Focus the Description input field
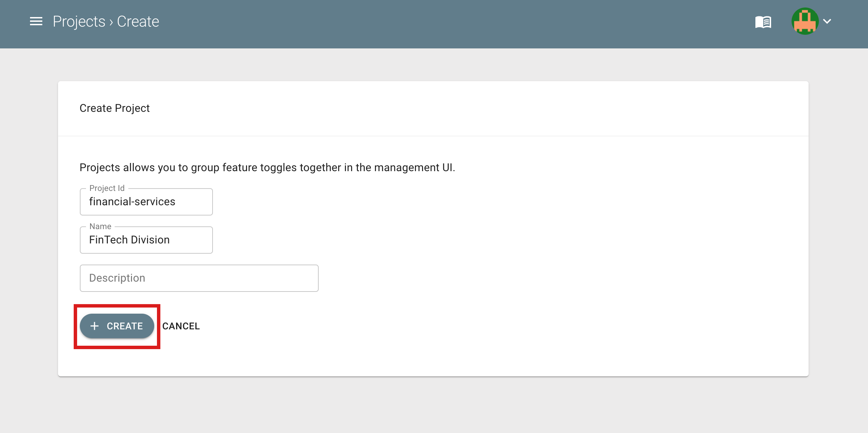The image size is (868, 433). tap(199, 278)
